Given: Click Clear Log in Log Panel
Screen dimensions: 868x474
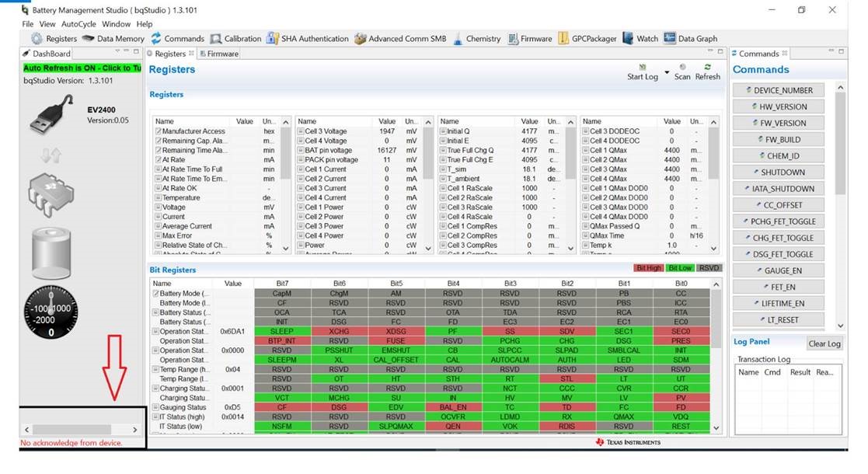Looking at the screenshot, I should 824,343.
